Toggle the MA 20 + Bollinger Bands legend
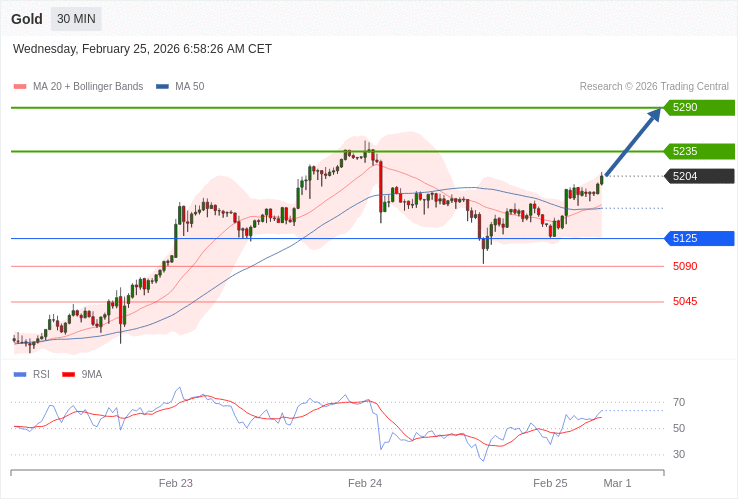Viewport: 738px width, 500px height. point(88,87)
